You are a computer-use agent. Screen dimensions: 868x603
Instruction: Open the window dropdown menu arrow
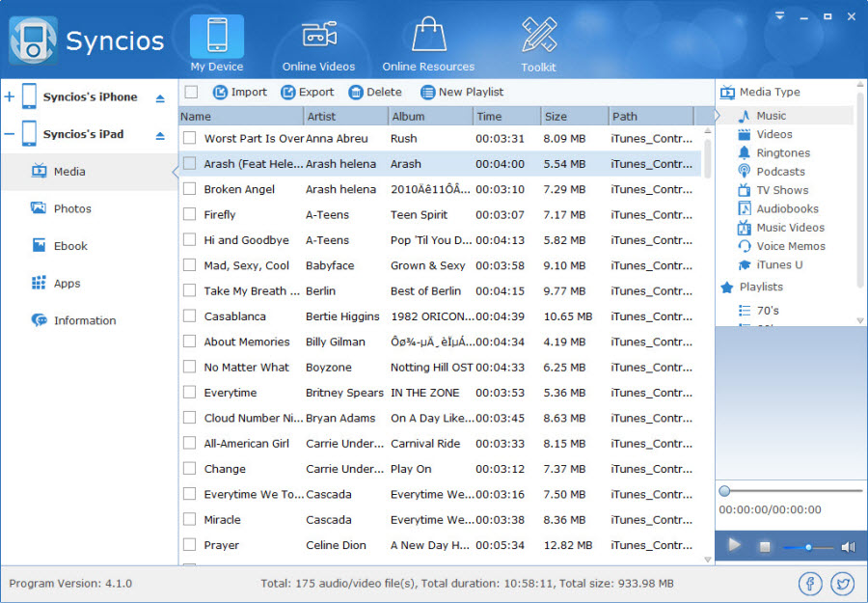coord(779,16)
